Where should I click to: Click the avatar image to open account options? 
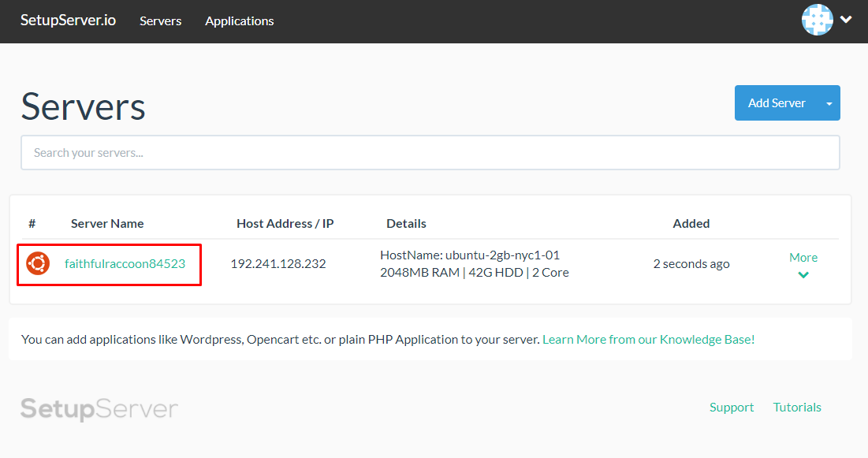pos(817,20)
